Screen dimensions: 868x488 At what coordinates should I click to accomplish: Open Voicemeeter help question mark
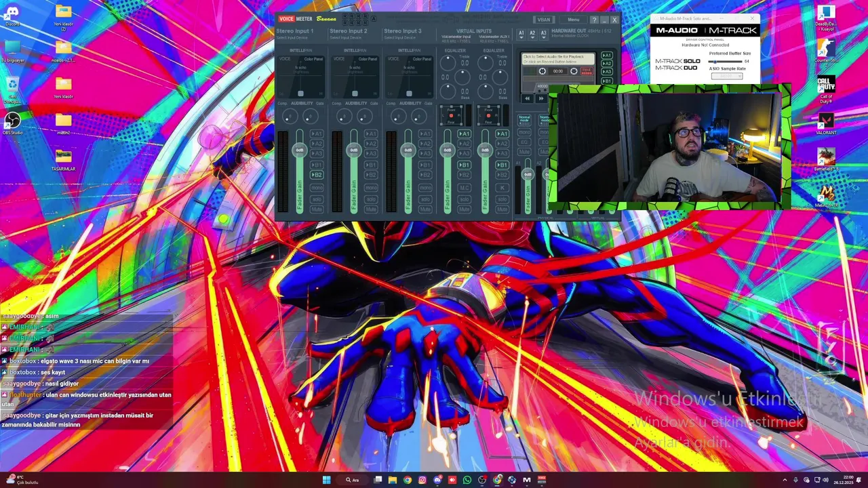594,20
